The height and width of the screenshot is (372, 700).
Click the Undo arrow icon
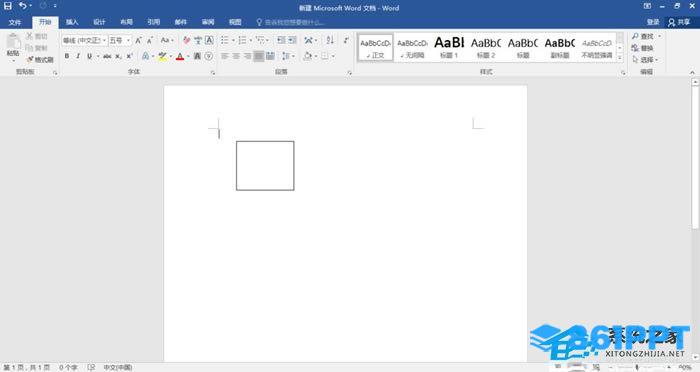pos(22,6)
